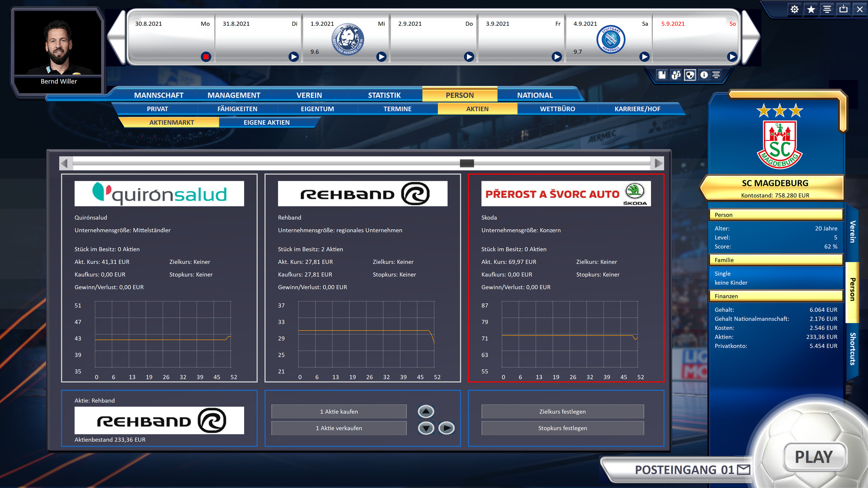Click the stock list scrollbar handle
This screenshot has height=488, width=868.
point(467,163)
